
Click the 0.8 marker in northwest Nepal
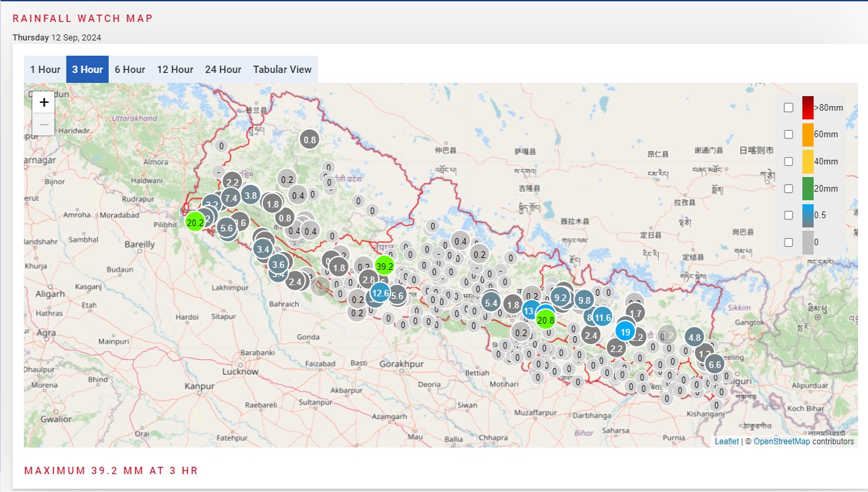(x=309, y=139)
